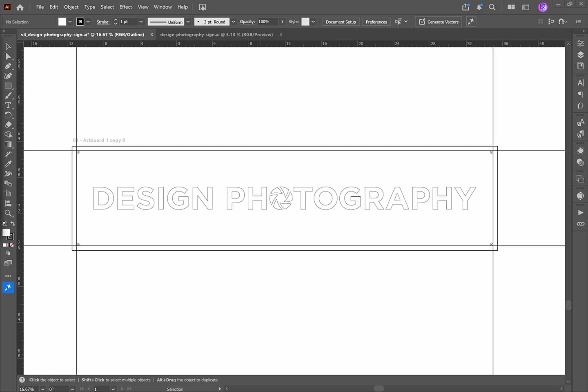The height and width of the screenshot is (392, 588).
Task: Reset default fill and stroke
Action: pyautogui.click(x=4, y=224)
